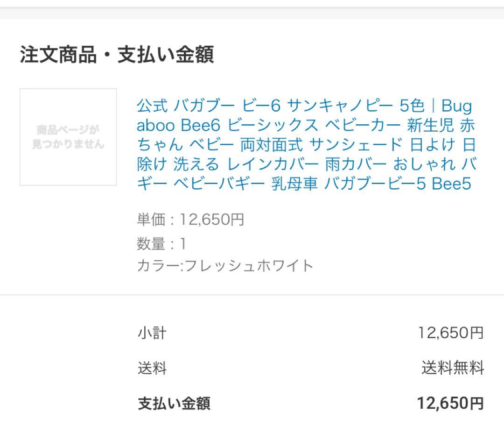Click the 送料 label
The width and height of the screenshot is (504, 440).
point(152,369)
